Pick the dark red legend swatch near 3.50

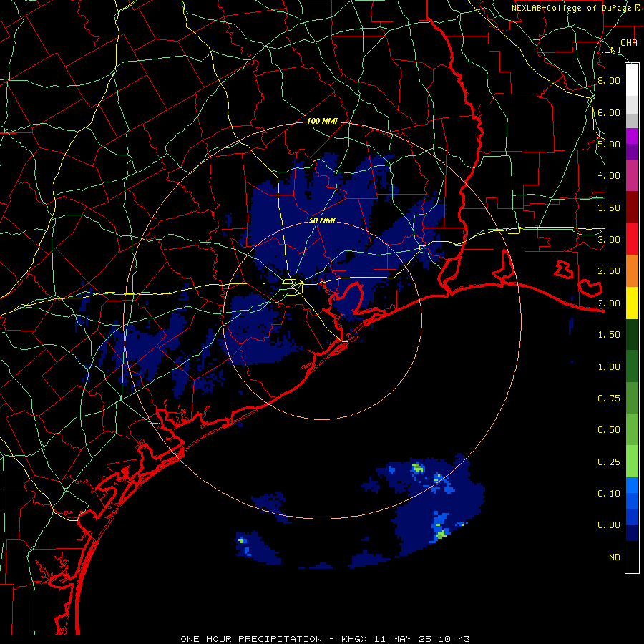click(632, 208)
